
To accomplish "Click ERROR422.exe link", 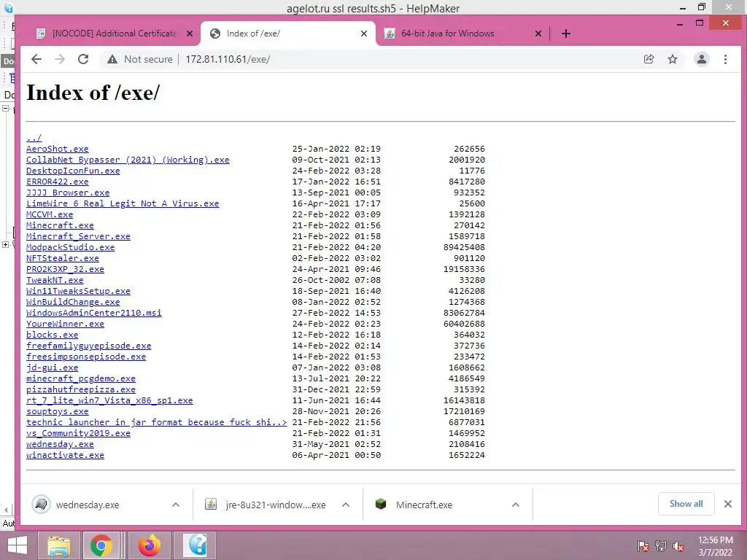I will tap(57, 182).
